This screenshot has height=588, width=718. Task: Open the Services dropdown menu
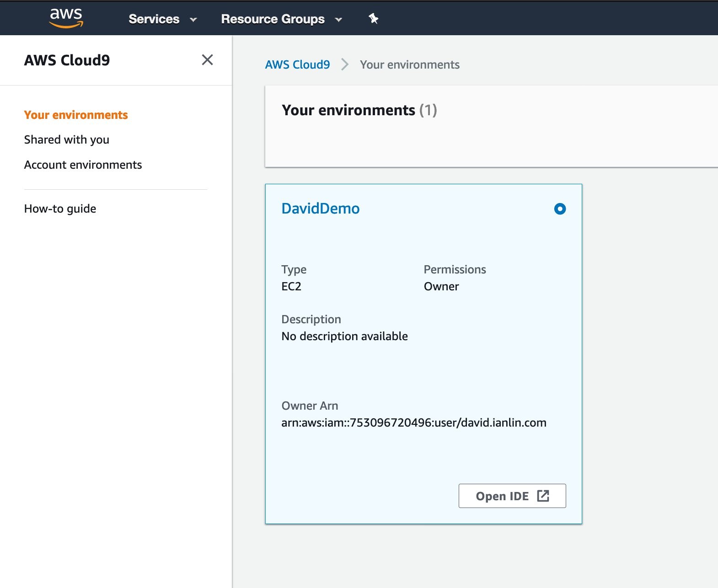[162, 19]
